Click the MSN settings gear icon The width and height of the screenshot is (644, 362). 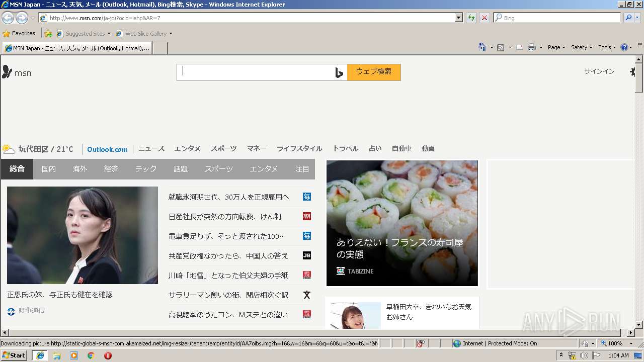tap(632, 71)
